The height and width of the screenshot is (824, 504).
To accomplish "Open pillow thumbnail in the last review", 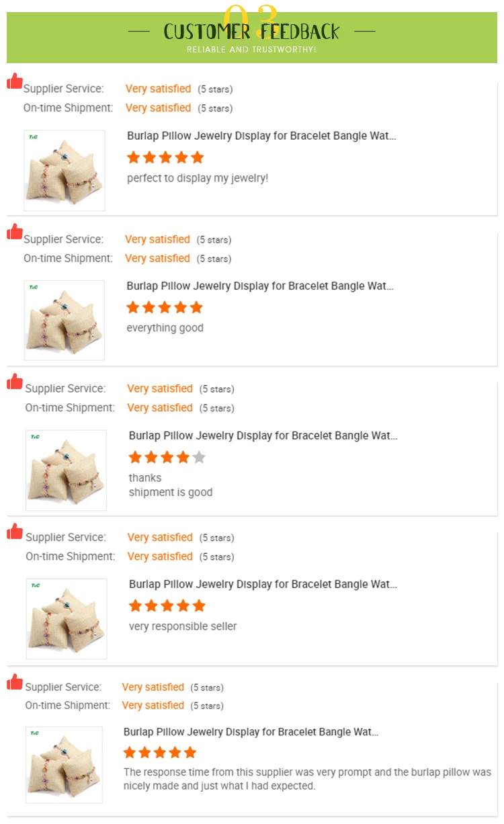I will click(64, 765).
